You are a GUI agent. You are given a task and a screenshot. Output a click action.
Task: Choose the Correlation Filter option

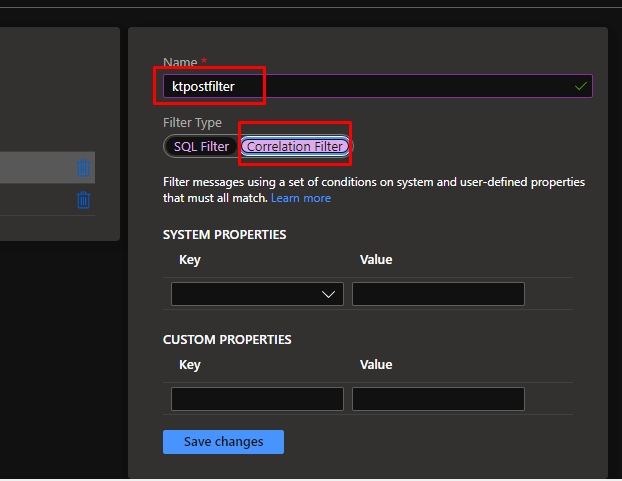point(296,147)
